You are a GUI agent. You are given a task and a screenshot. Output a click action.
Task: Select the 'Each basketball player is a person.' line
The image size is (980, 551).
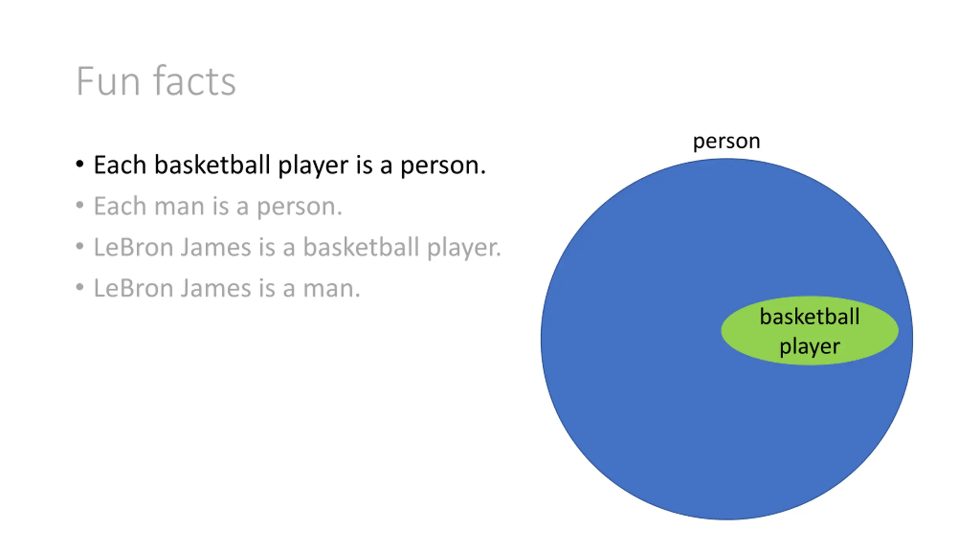[290, 165]
